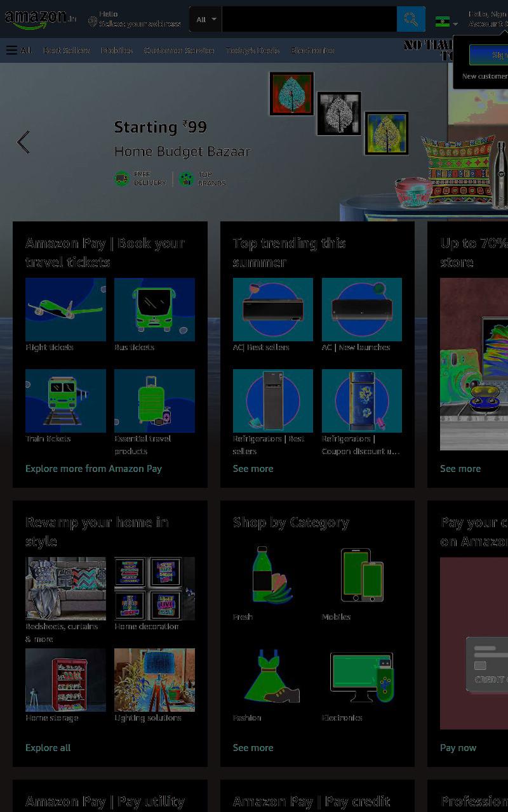Click the Bus tickets label
508x812 pixels.
click(135, 348)
